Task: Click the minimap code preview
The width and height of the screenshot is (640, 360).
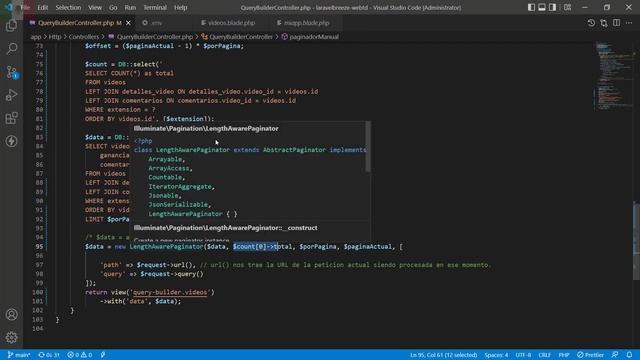Action: coord(614,76)
